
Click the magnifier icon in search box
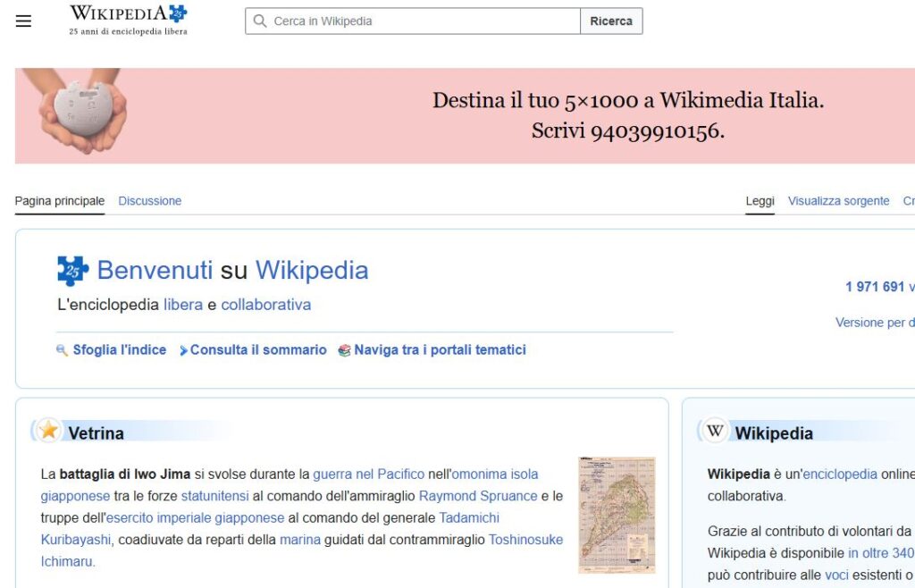260,21
